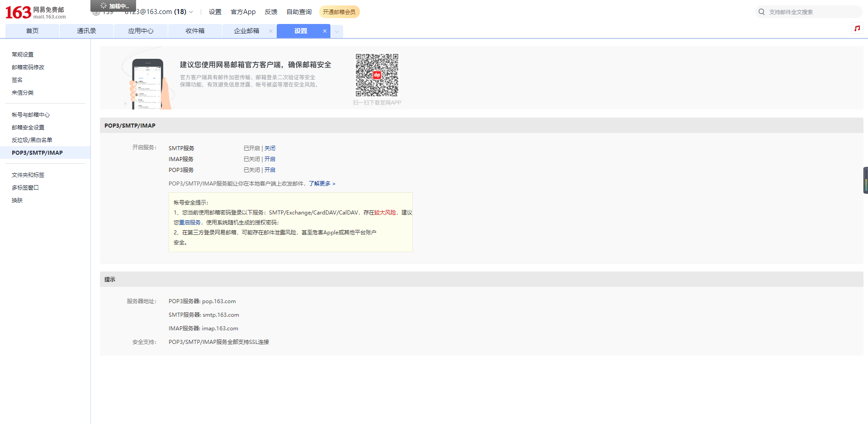Open 邮箱密码修改 in the sidebar
The width and height of the screenshot is (868, 424).
pos(28,67)
